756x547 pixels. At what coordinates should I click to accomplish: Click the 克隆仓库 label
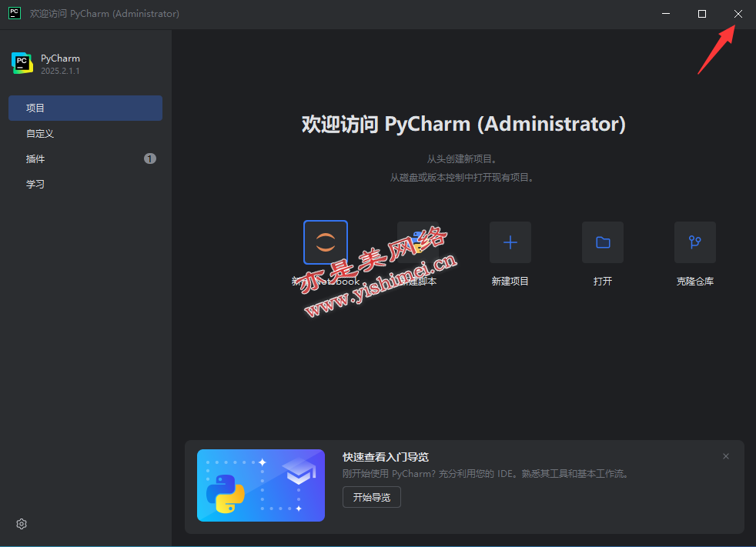click(x=694, y=282)
